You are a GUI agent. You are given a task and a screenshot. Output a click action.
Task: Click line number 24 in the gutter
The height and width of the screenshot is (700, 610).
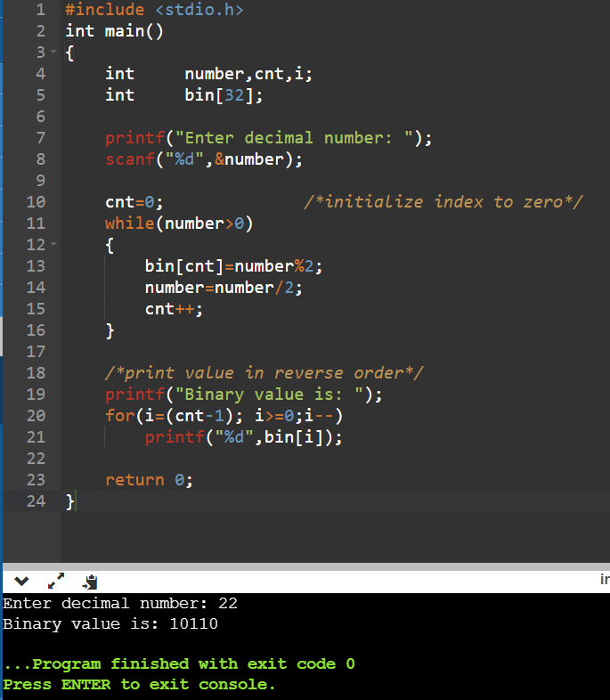click(x=37, y=501)
